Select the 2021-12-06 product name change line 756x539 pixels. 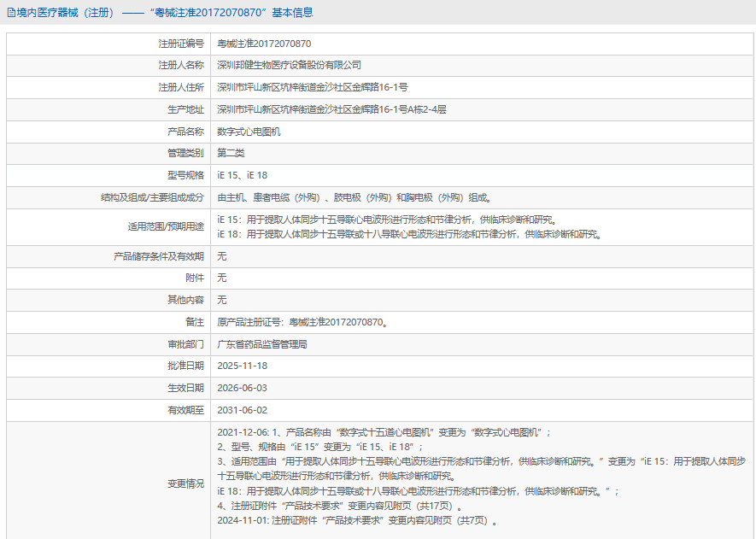(384, 432)
